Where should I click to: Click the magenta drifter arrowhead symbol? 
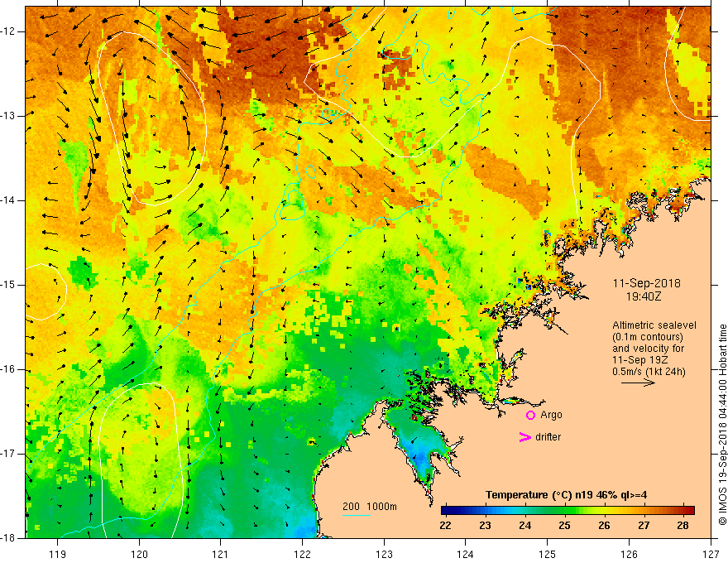click(524, 437)
